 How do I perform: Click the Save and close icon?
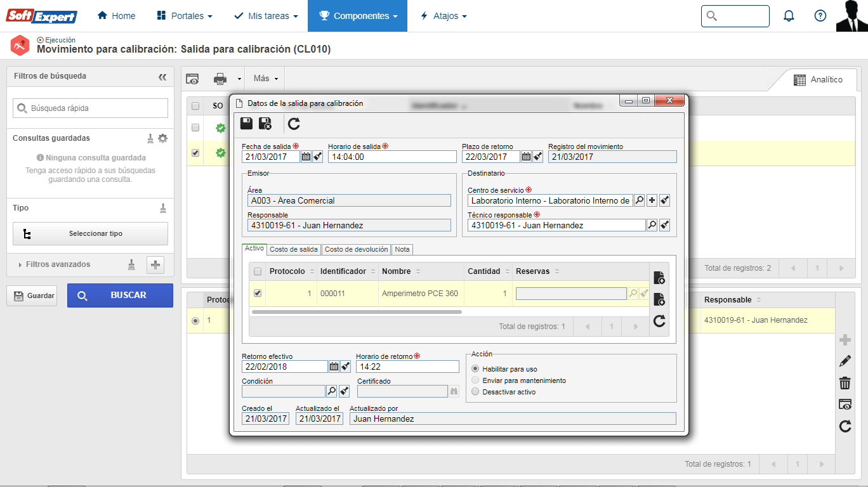[266, 124]
